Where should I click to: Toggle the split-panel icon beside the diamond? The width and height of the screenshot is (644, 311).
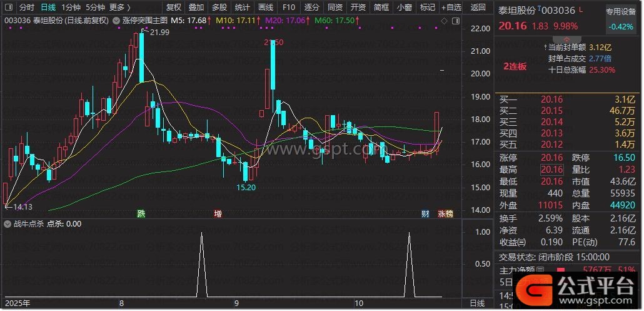pyautogui.click(x=457, y=21)
